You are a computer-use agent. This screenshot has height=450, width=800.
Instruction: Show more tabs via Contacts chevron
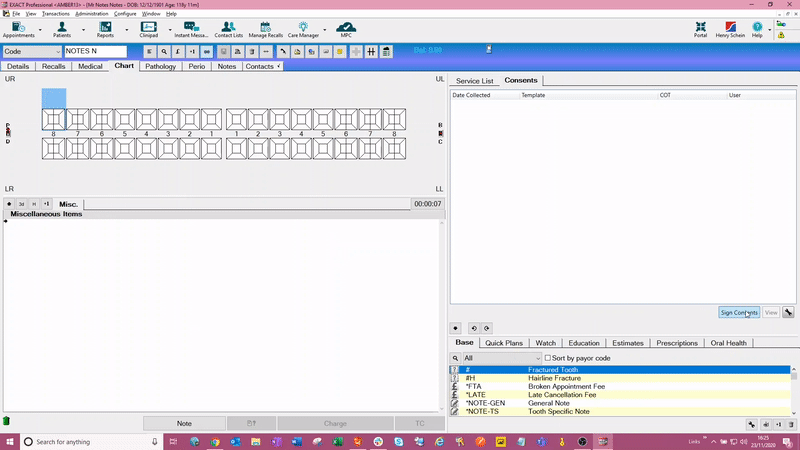tap(279, 66)
